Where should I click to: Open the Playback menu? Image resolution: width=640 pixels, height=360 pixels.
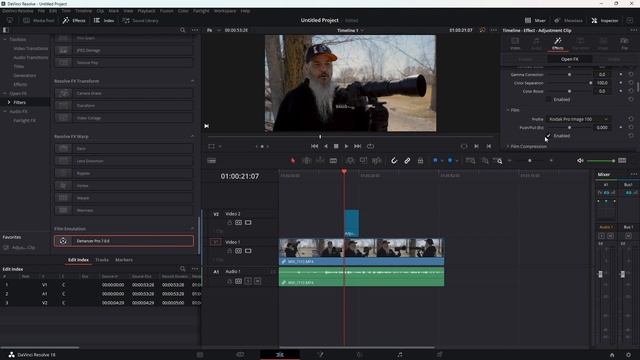[146, 11]
